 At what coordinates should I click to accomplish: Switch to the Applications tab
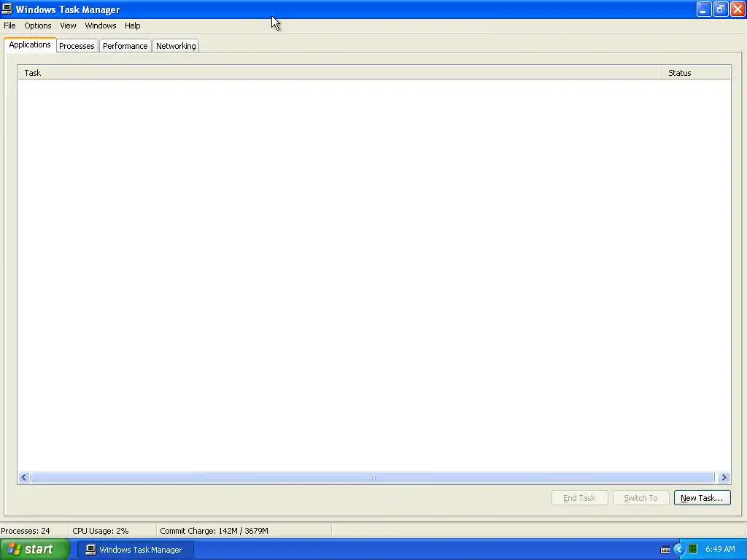pos(30,44)
